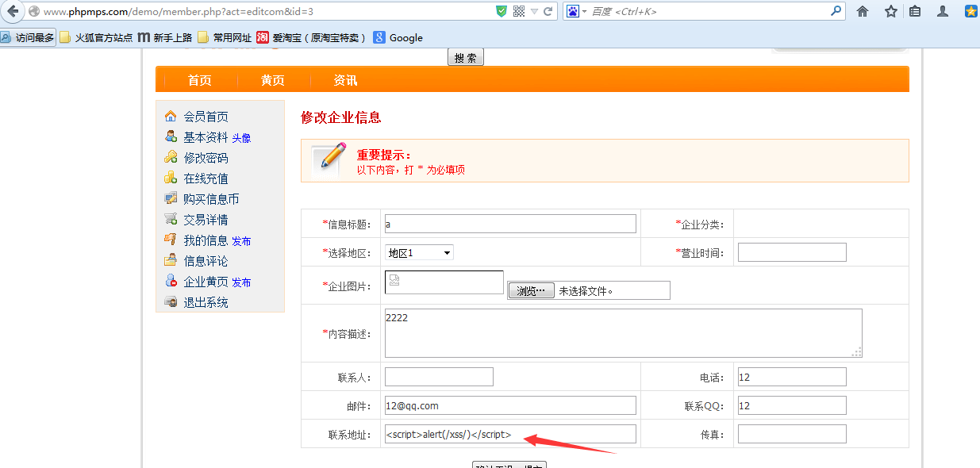Click the 爱淘宝 bookmark icon
The width and height of the screenshot is (980, 468).
point(263,37)
